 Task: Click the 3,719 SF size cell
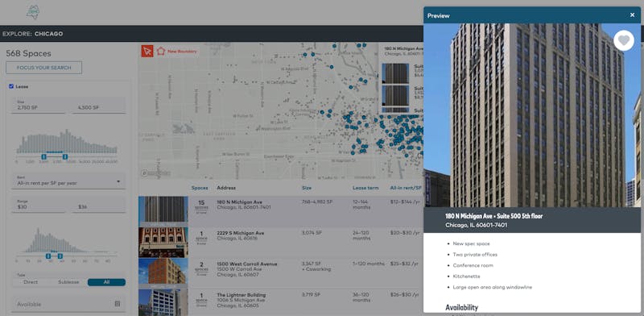[312, 295]
